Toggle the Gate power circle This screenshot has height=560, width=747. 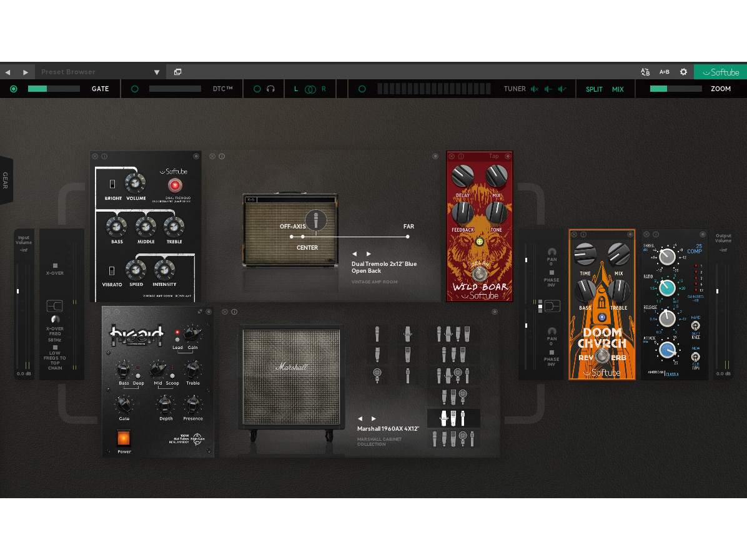[x=13, y=89]
